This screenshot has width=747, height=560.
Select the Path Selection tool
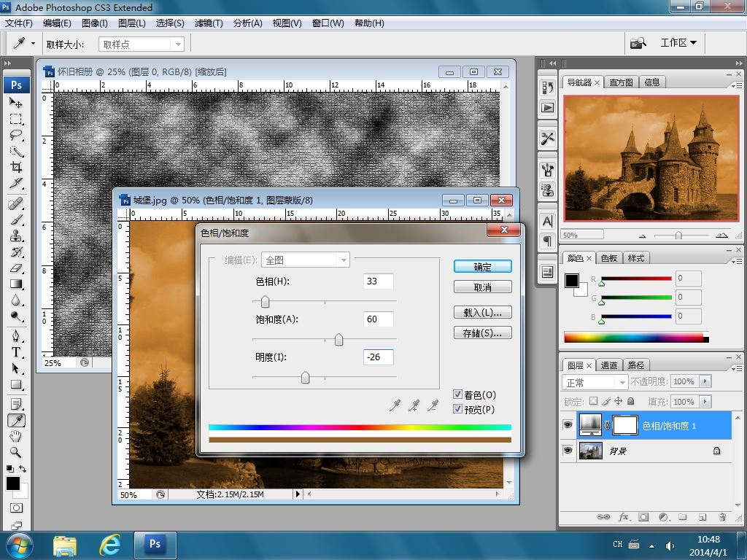[16, 368]
